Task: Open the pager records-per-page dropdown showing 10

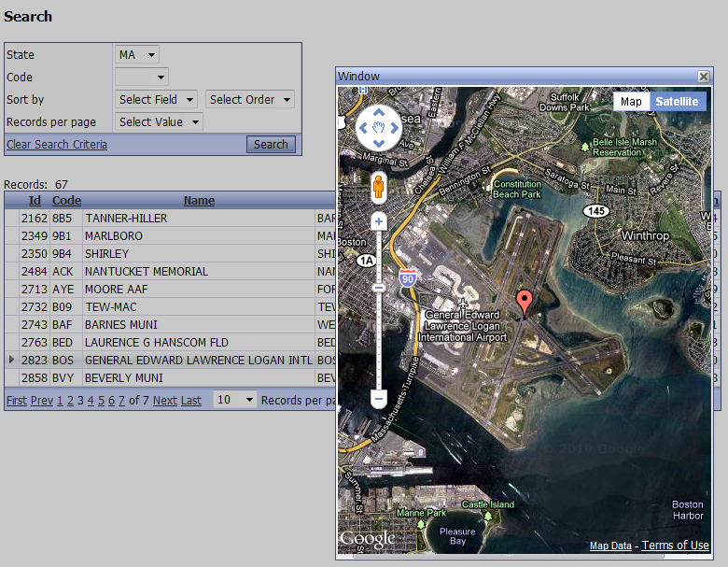Action: [x=234, y=400]
